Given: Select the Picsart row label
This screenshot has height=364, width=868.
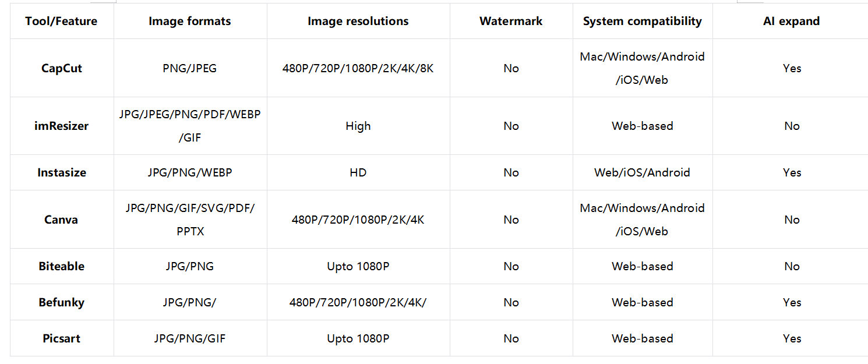Looking at the screenshot, I should point(62,338).
